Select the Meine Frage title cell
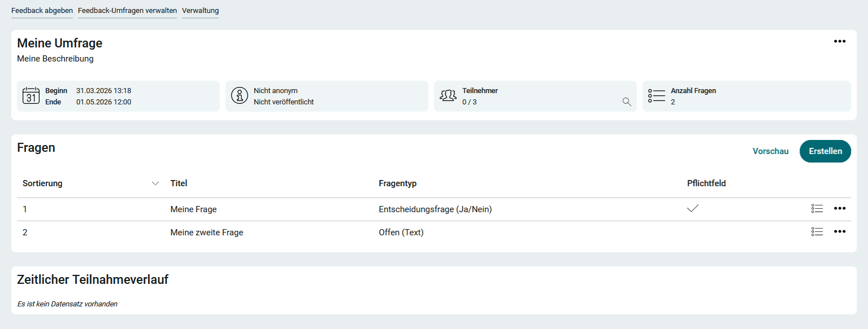This screenshot has width=868, height=329. pos(193,209)
